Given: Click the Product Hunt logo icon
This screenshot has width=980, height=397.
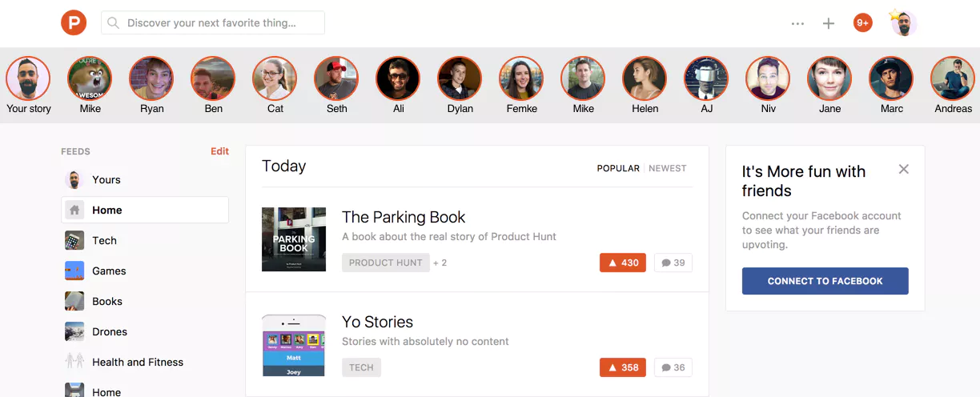Looking at the screenshot, I should pyautogui.click(x=74, y=22).
